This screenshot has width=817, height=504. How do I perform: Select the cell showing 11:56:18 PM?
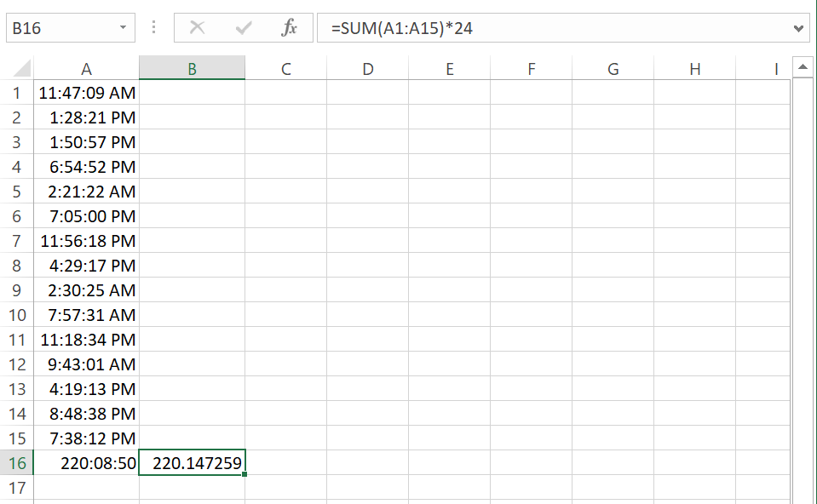click(x=86, y=241)
